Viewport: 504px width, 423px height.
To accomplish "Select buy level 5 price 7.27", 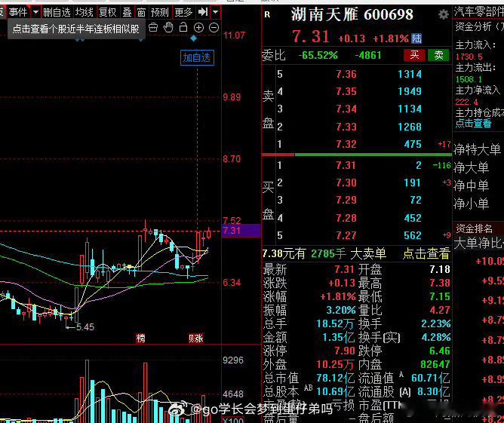I will [x=346, y=235].
